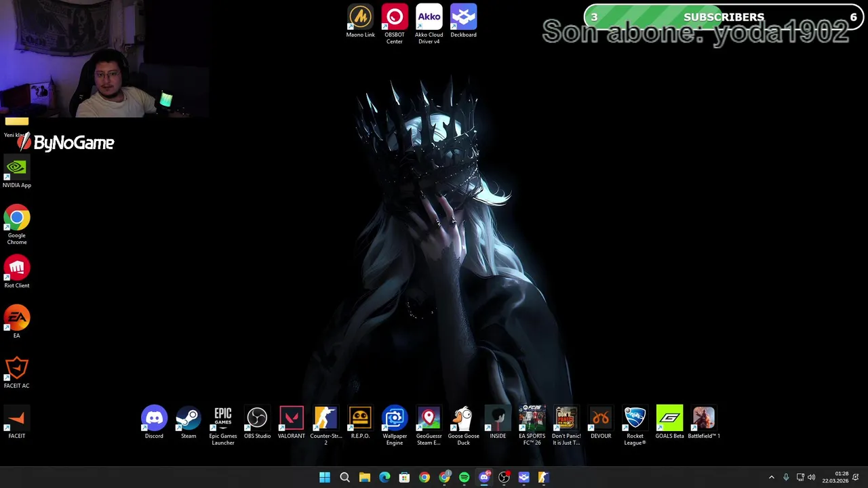Open the Windows Start menu
868x488 pixels.
[x=325, y=477]
